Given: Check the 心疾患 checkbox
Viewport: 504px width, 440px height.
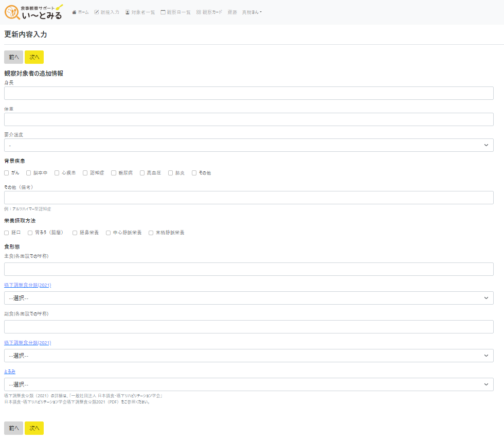Looking at the screenshot, I should pos(57,173).
